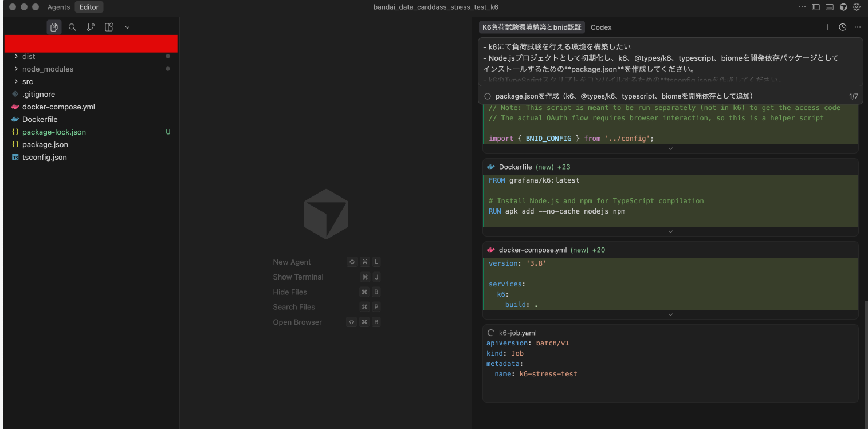Start a new chat with plus icon
This screenshot has height=429, width=868.
click(x=827, y=27)
